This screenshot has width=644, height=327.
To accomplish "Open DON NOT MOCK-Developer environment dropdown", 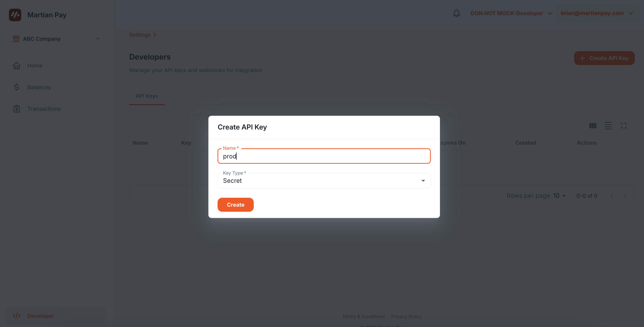I will (511, 13).
